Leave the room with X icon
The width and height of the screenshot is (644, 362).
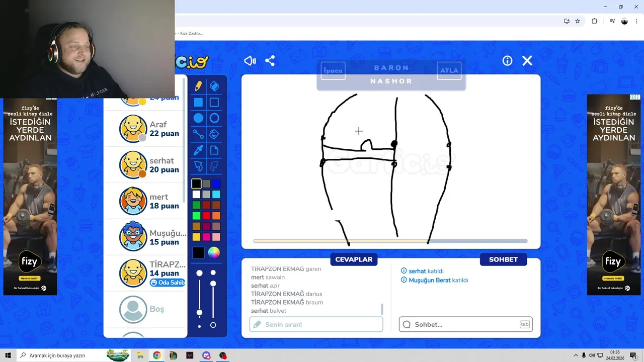point(527,61)
